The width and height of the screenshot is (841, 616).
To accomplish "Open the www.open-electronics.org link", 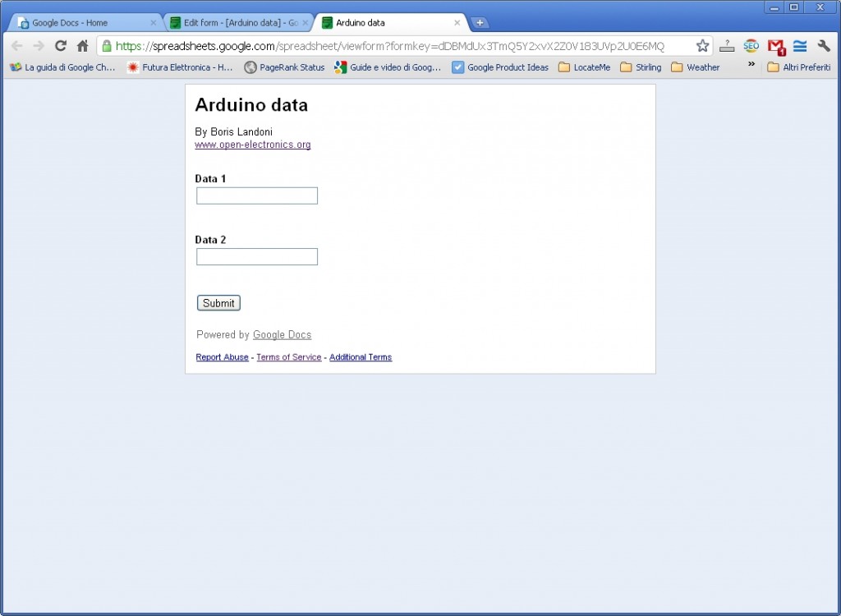I will (x=252, y=145).
